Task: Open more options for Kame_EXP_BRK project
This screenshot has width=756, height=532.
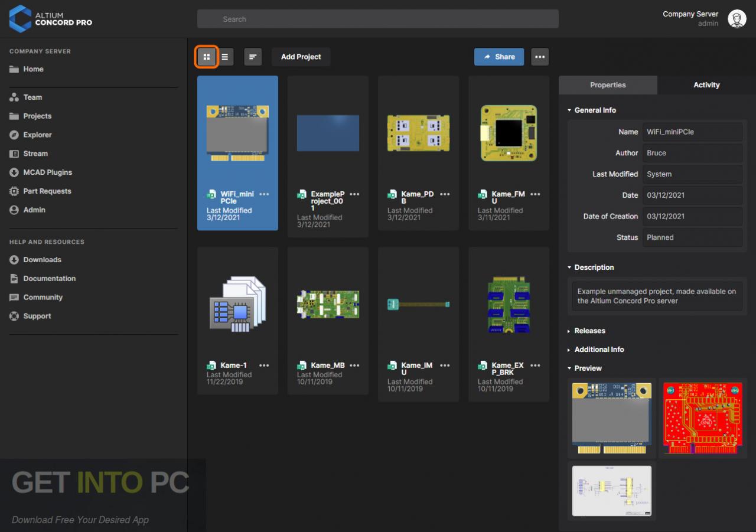Action: tap(535, 365)
